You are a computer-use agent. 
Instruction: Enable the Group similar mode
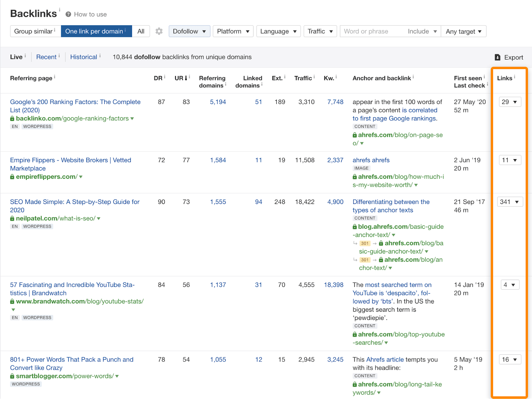pos(33,31)
